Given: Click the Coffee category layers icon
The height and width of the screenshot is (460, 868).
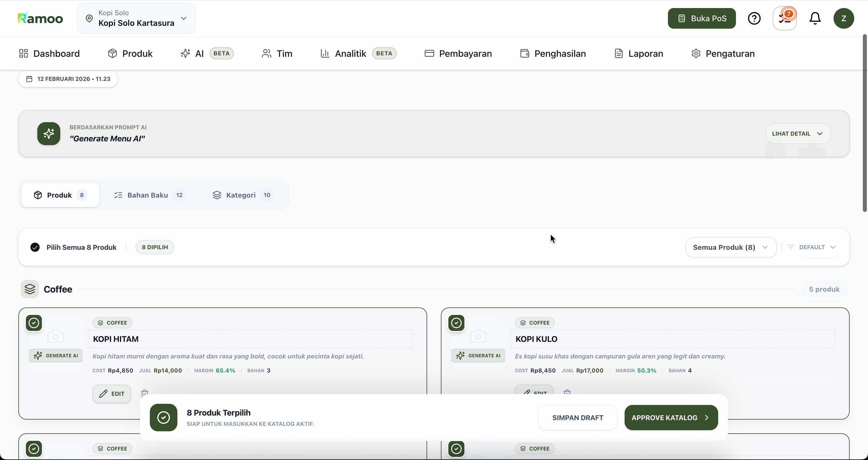Looking at the screenshot, I should [x=30, y=289].
